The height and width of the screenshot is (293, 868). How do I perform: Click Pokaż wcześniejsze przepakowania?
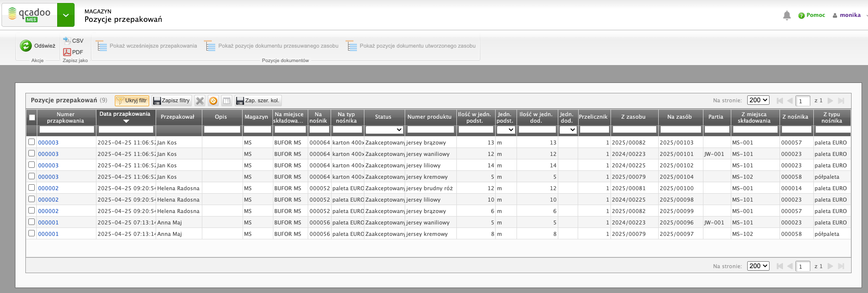[147, 46]
